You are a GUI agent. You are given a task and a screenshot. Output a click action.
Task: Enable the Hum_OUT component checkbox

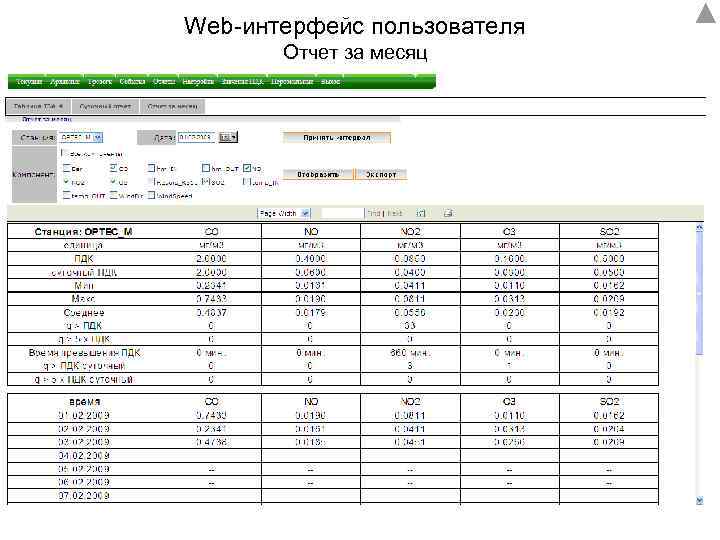(x=206, y=168)
